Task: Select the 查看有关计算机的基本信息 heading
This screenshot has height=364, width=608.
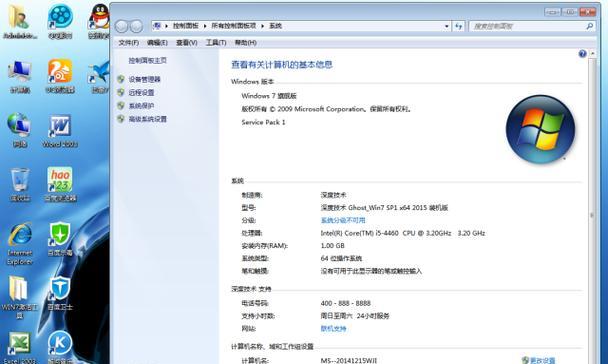Action: click(282, 65)
